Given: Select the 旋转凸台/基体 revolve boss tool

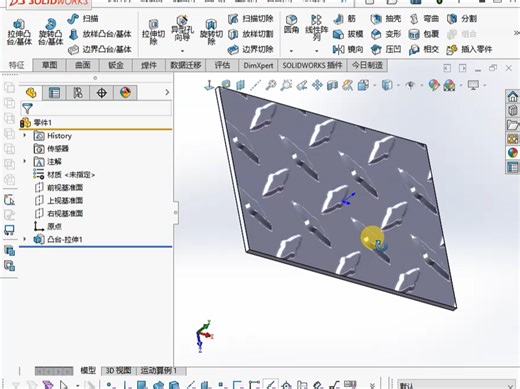Looking at the screenshot, I should [50, 32].
